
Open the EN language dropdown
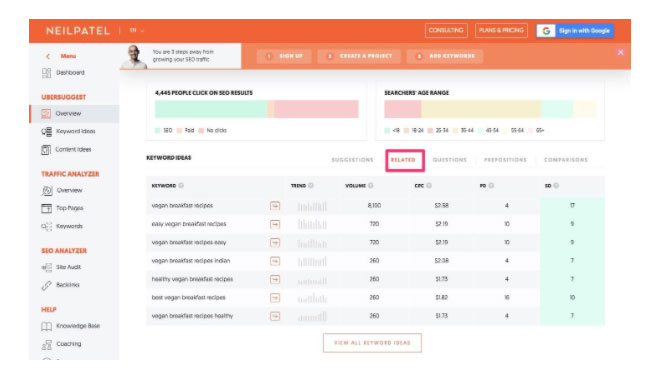click(x=137, y=31)
